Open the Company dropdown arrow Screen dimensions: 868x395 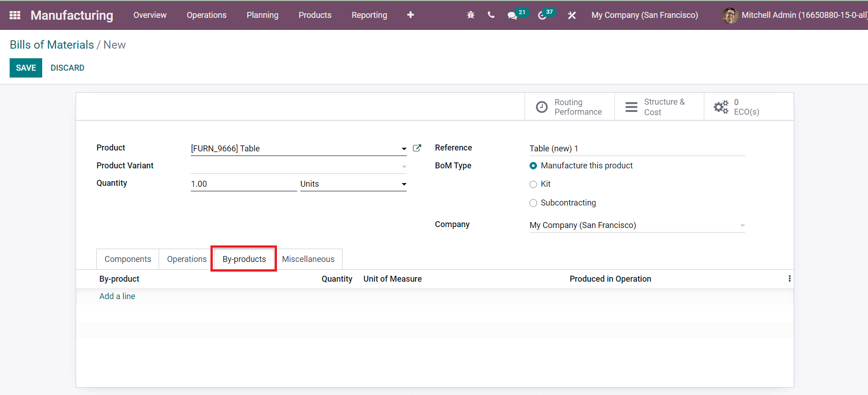coord(742,225)
